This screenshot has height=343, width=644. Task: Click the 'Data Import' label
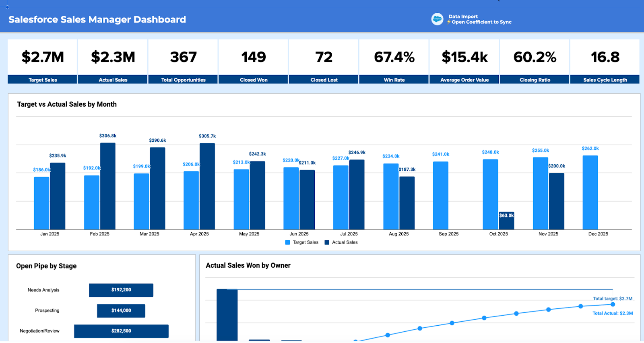(x=463, y=17)
